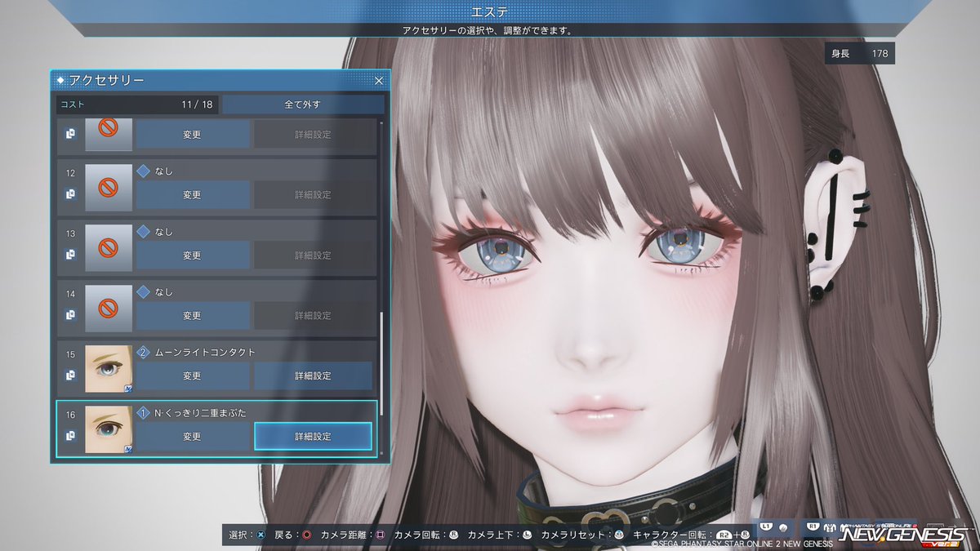Click the square button icon beside カメラ距離
Viewport: 980px width, 551px height.
(380, 535)
